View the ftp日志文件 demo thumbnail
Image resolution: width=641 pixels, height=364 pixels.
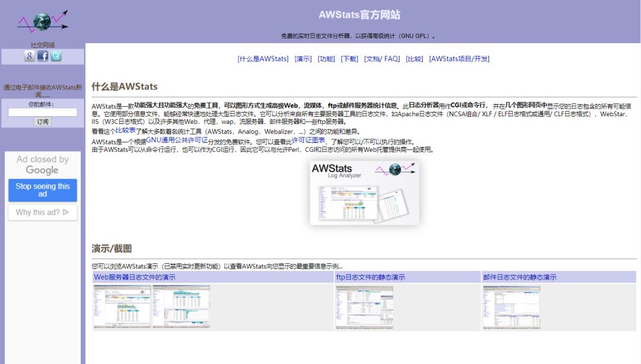pos(363,306)
